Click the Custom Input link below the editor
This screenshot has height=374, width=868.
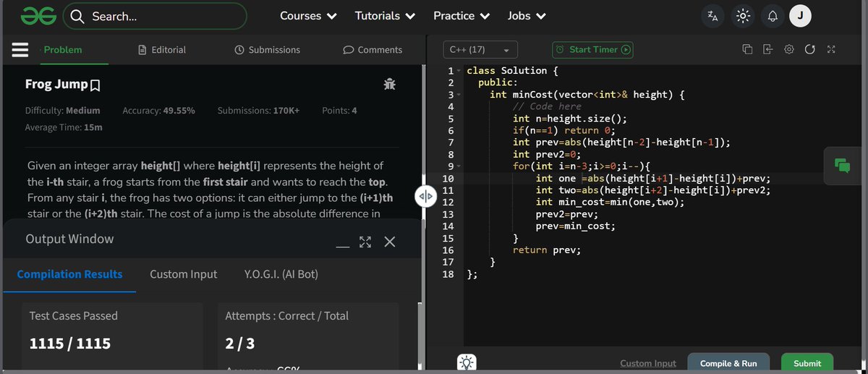(x=648, y=363)
